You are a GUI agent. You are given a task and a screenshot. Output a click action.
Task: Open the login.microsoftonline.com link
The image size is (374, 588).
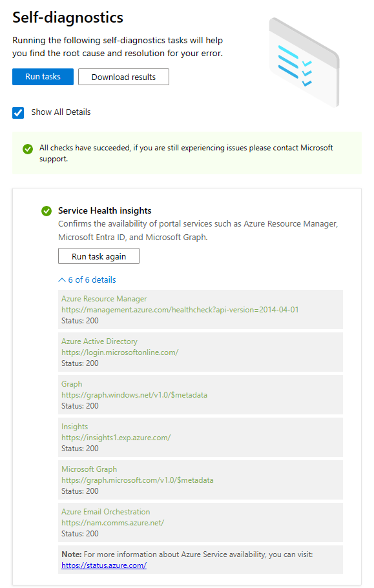tap(120, 352)
